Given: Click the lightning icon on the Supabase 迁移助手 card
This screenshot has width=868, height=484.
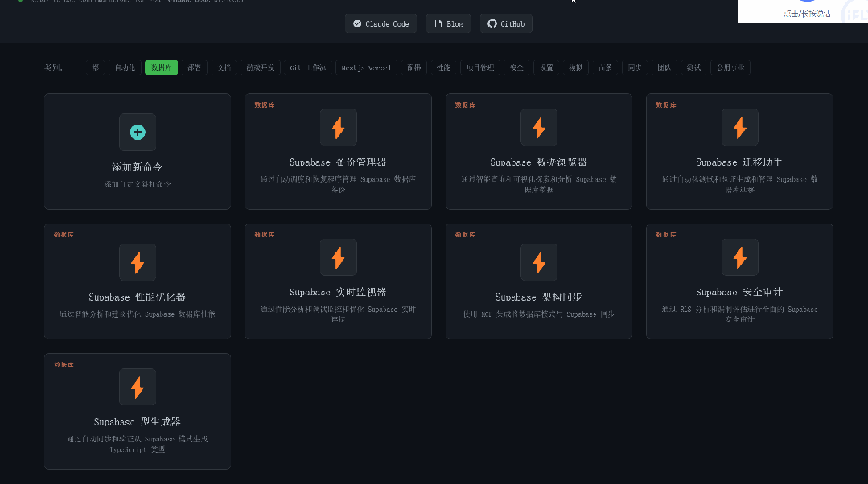Looking at the screenshot, I should [739, 128].
